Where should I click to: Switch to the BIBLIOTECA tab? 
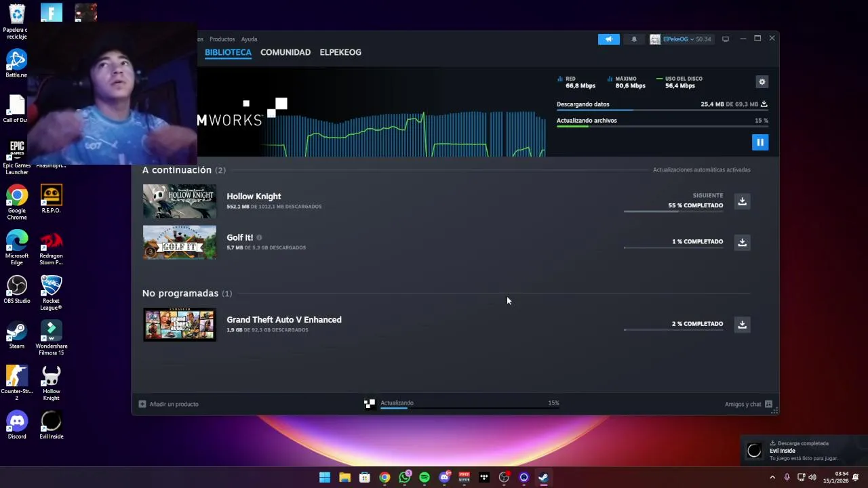point(228,52)
